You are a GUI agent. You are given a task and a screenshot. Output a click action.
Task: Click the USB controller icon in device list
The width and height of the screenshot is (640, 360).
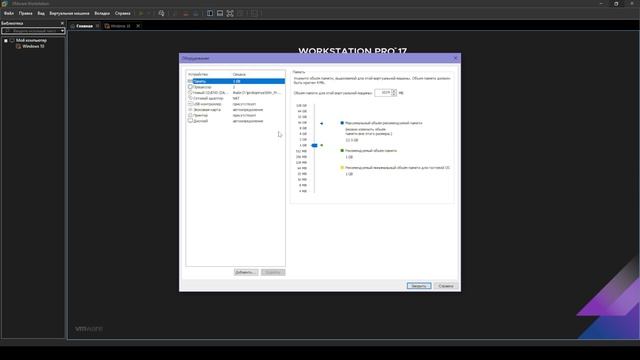point(190,104)
